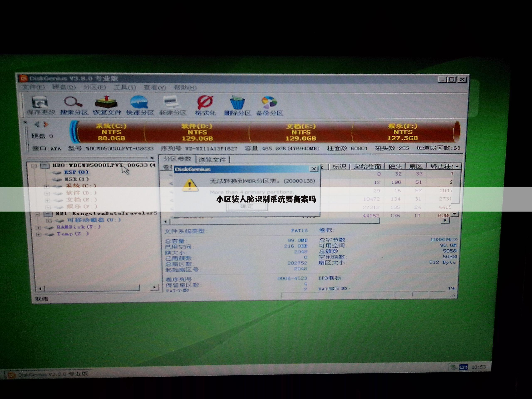The width and height of the screenshot is (532, 399).
Task: Expand the 软件(D:) tree node
Action: [x=47, y=193]
